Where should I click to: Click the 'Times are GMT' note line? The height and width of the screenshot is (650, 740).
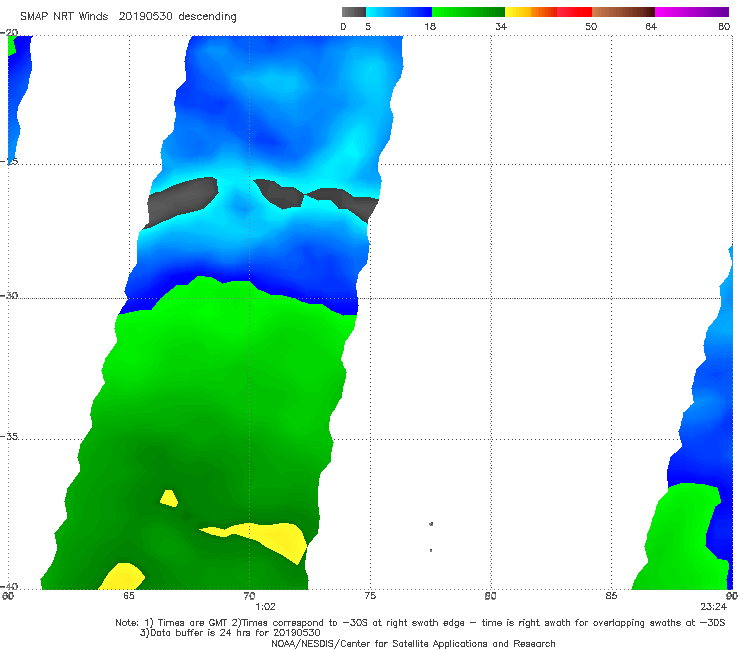pyautogui.click(x=420, y=623)
